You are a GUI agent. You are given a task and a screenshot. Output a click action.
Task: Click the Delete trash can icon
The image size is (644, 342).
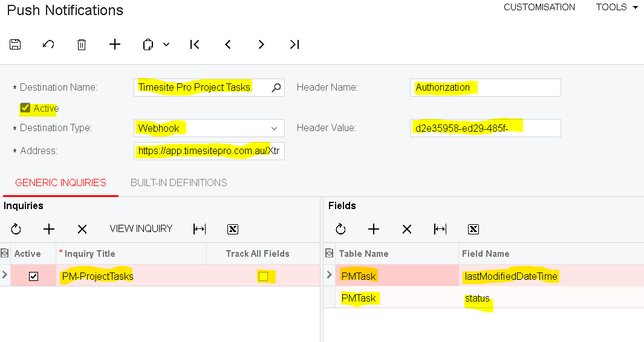click(x=82, y=44)
